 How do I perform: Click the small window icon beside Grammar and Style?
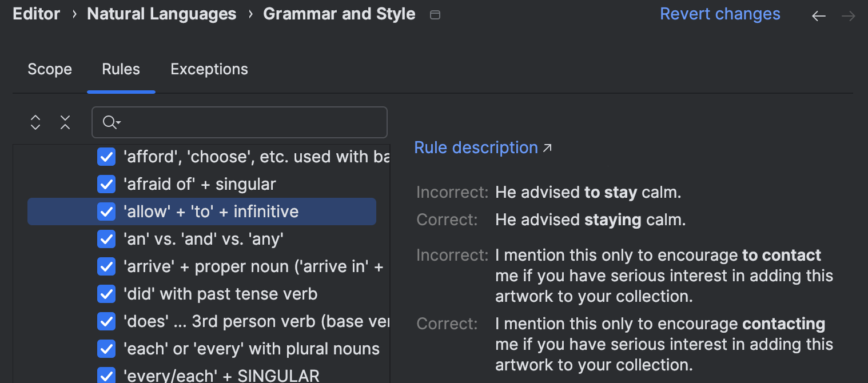[x=435, y=15]
